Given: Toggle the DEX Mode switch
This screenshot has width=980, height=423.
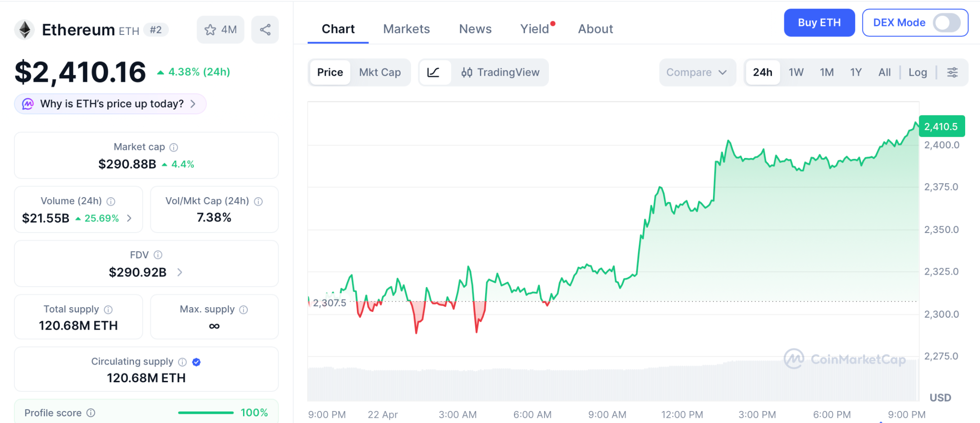Looking at the screenshot, I should (947, 22).
